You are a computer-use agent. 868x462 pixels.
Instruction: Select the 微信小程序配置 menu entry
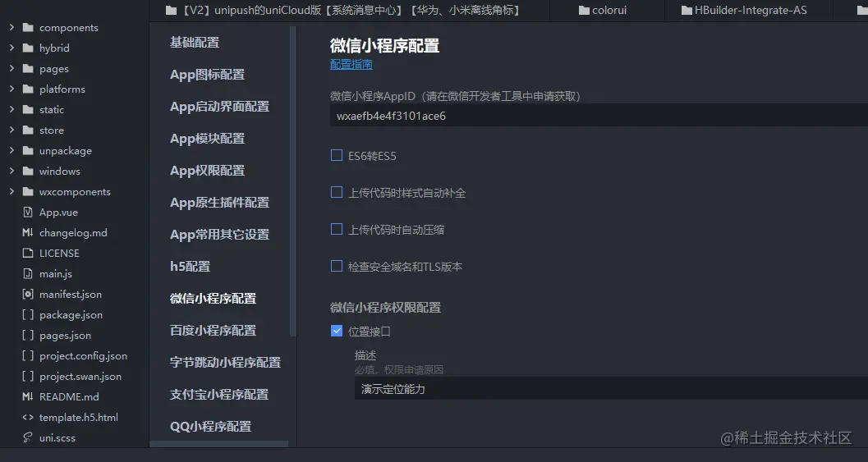tap(214, 298)
